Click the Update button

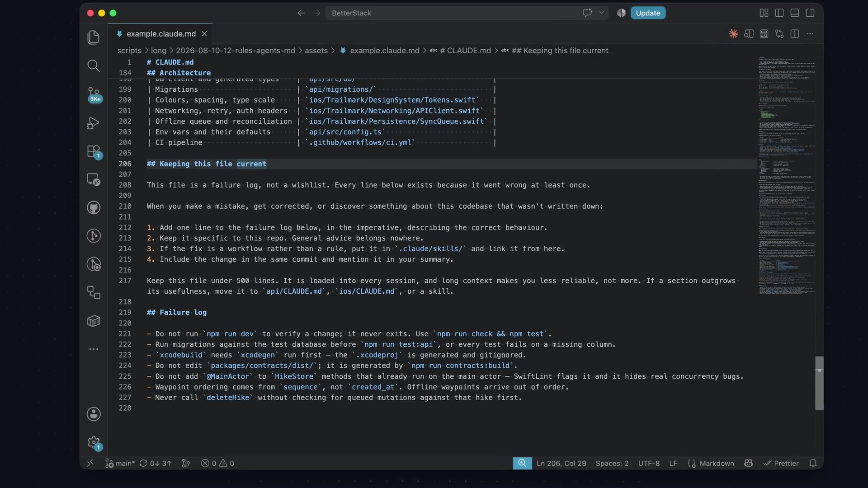point(648,13)
